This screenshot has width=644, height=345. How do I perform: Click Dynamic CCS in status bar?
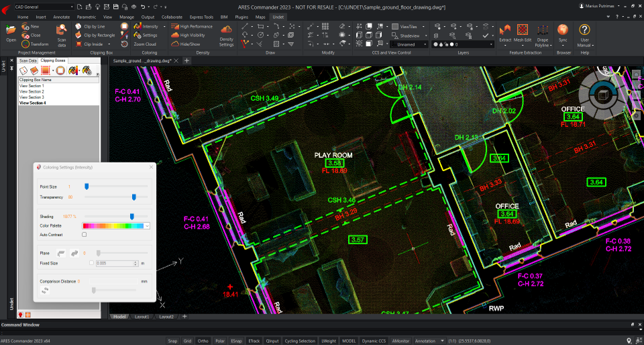[x=374, y=341]
